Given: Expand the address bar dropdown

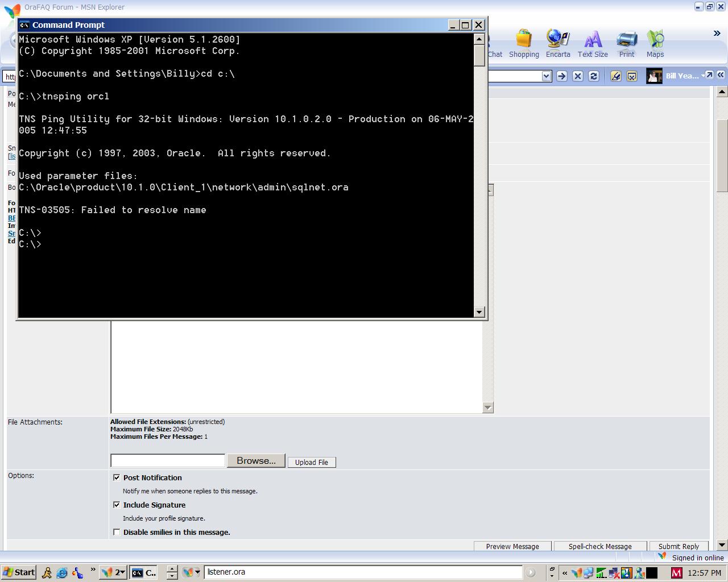Looking at the screenshot, I should point(547,76).
